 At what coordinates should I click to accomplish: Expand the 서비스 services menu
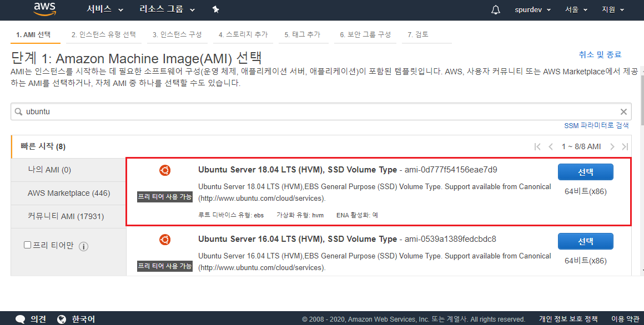(105, 9)
